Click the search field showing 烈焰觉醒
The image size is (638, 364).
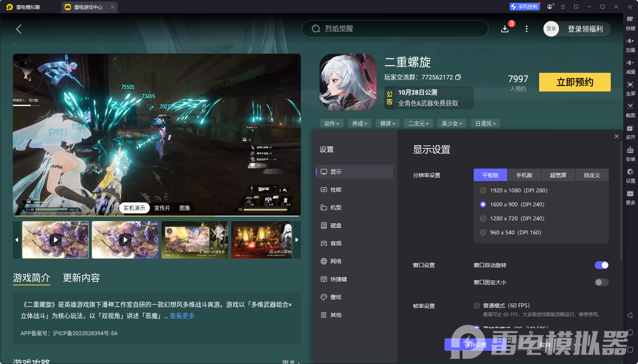(394, 28)
